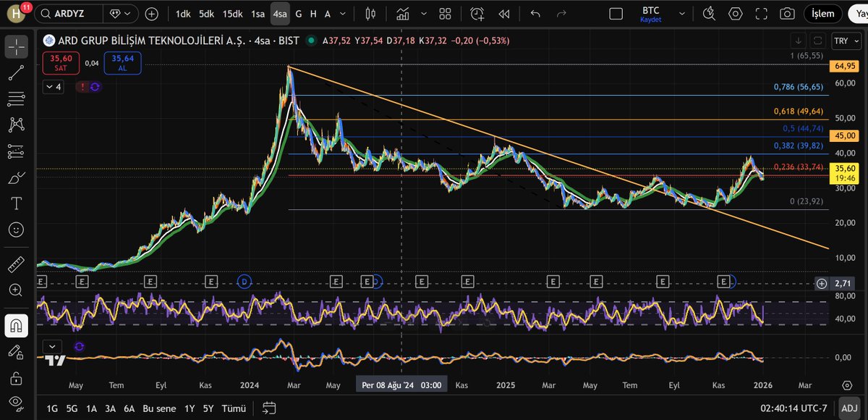Image resolution: width=868 pixels, height=420 pixels.
Task: Switch to the 1dk timeframe
Action: point(183,13)
